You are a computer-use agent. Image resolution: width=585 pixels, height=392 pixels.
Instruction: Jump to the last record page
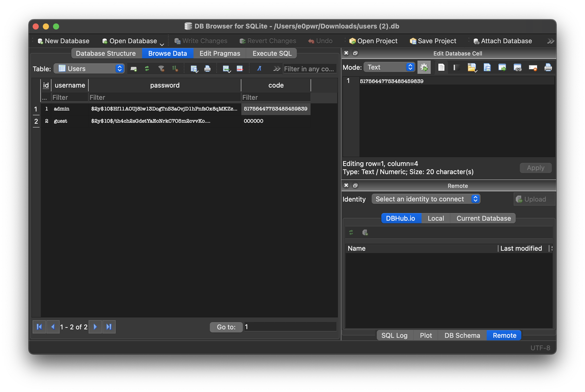(x=109, y=327)
